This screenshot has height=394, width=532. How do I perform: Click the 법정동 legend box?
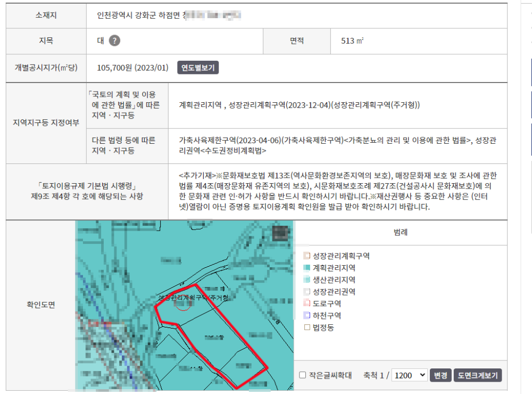[306, 327]
